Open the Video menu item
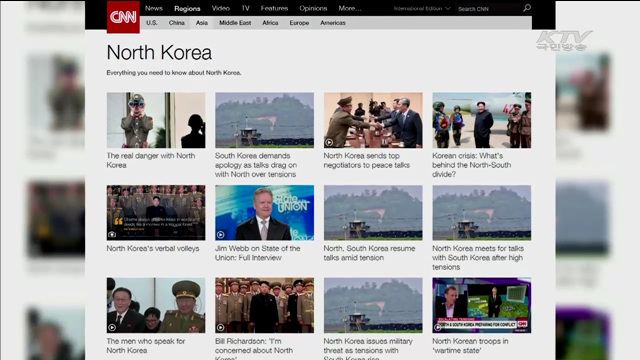Image resolution: width=640 pixels, height=360 pixels. click(220, 8)
